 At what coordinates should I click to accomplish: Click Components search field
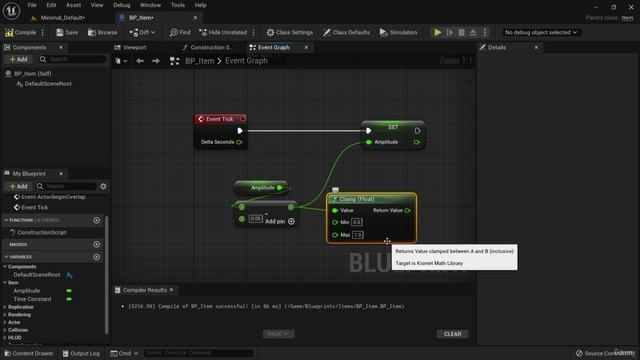click(72, 60)
